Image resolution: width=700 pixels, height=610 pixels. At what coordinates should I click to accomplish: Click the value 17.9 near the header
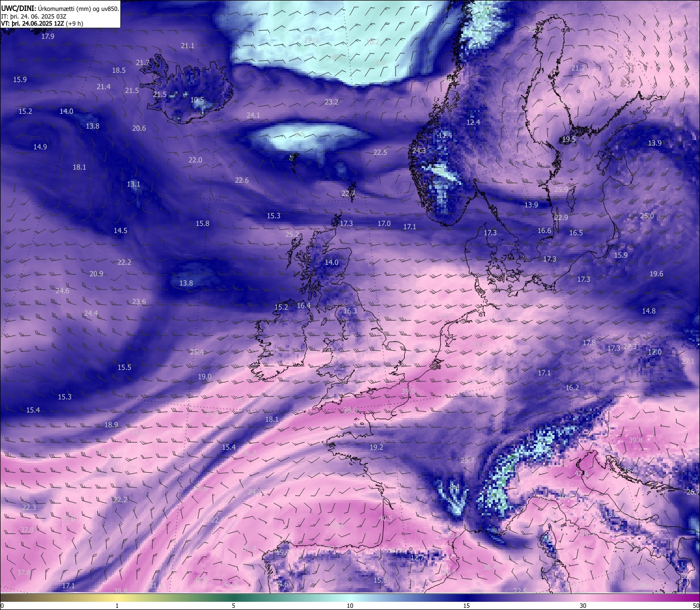pyautogui.click(x=48, y=36)
